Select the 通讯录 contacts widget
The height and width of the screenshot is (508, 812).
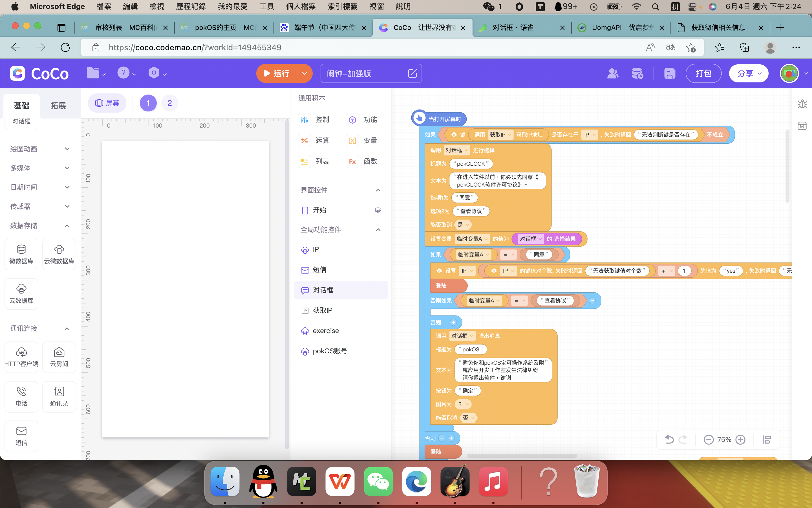point(59,397)
